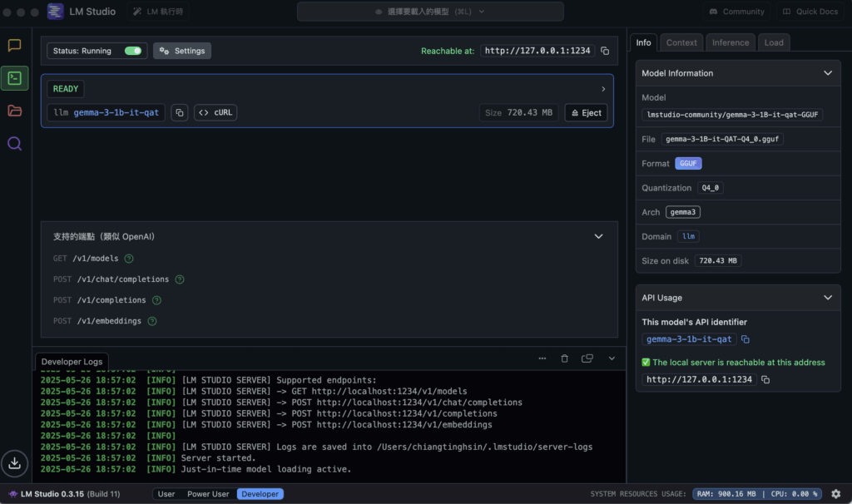Show help for GET /v1/models endpoint
The height and width of the screenshot is (504, 852).
pyautogui.click(x=129, y=259)
